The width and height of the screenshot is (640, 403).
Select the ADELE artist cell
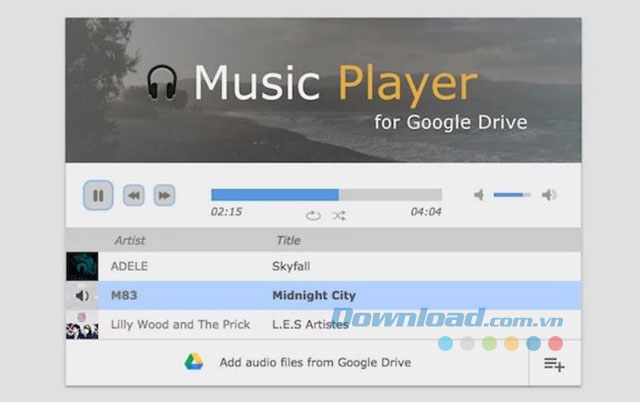click(129, 266)
